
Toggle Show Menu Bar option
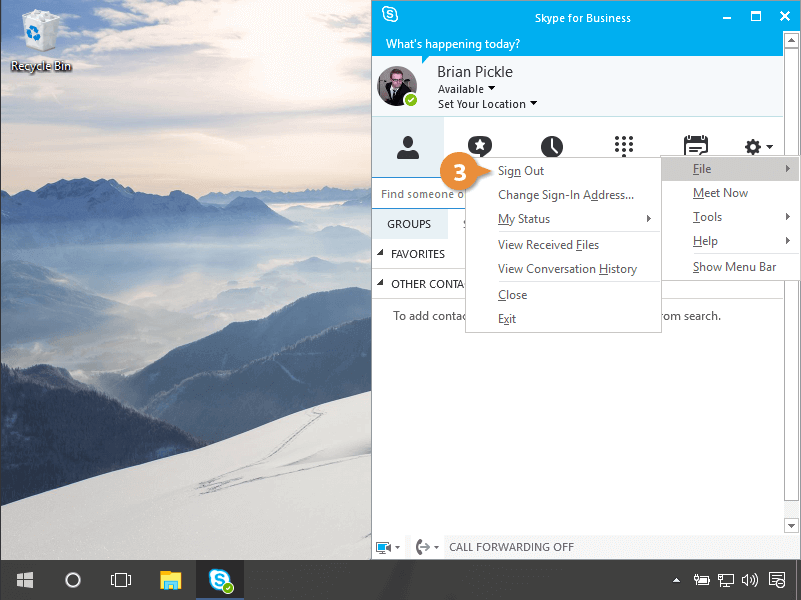click(x=734, y=267)
